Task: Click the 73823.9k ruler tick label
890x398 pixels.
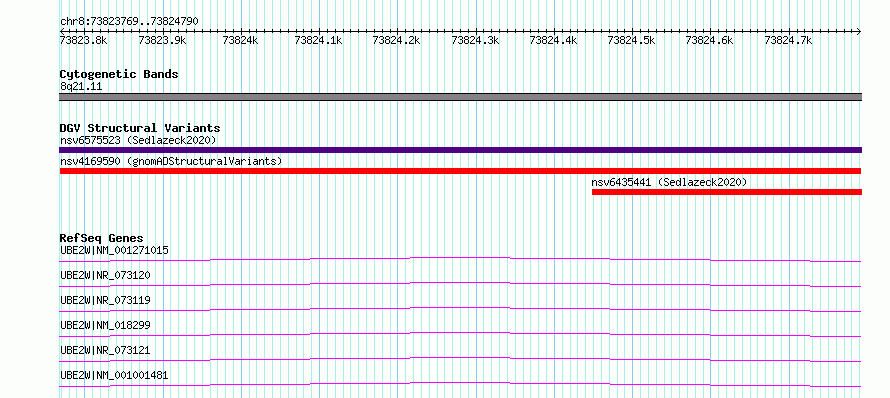Action: (162, 40)
